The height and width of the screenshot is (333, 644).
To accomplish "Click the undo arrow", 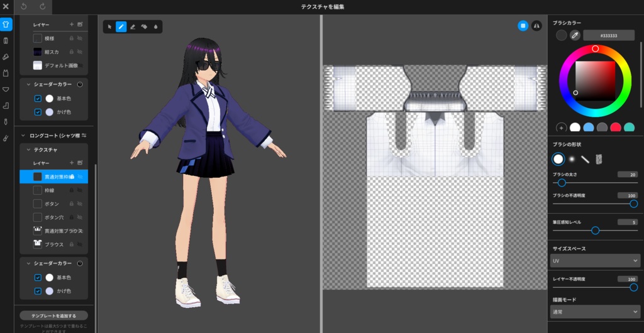I will (x=23, y=6).
